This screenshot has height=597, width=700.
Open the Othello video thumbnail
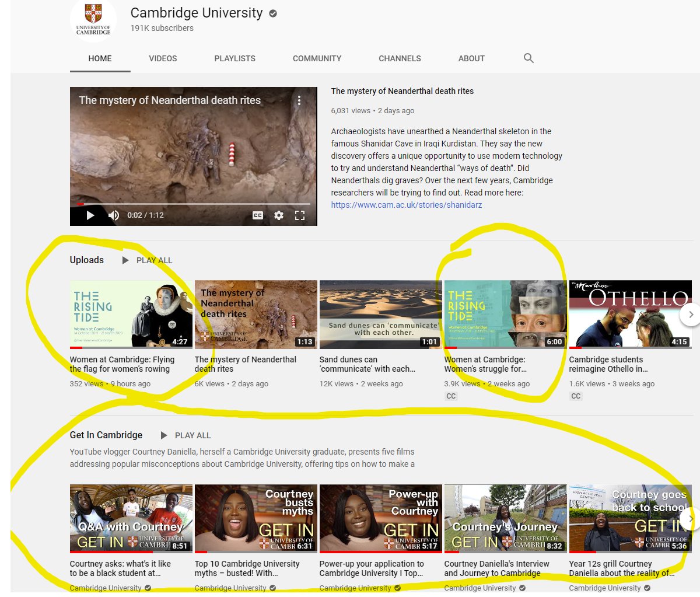(631, 315)
